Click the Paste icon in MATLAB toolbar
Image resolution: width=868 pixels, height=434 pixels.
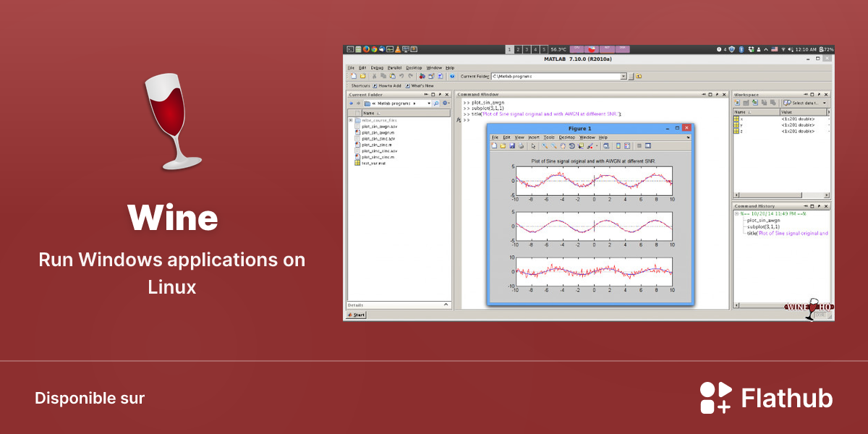point(393,76)
